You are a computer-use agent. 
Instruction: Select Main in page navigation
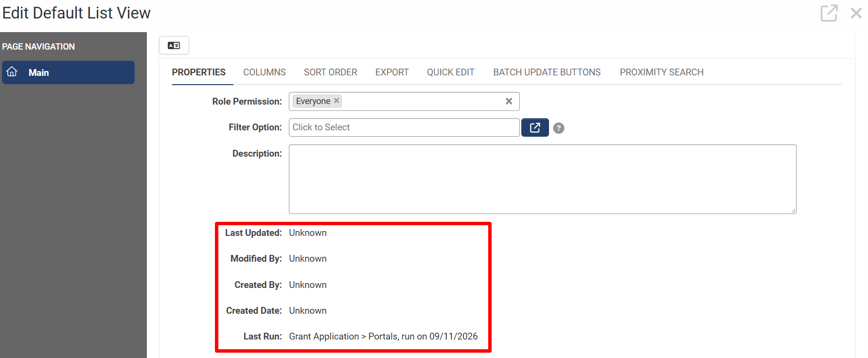tap(68, 72)
